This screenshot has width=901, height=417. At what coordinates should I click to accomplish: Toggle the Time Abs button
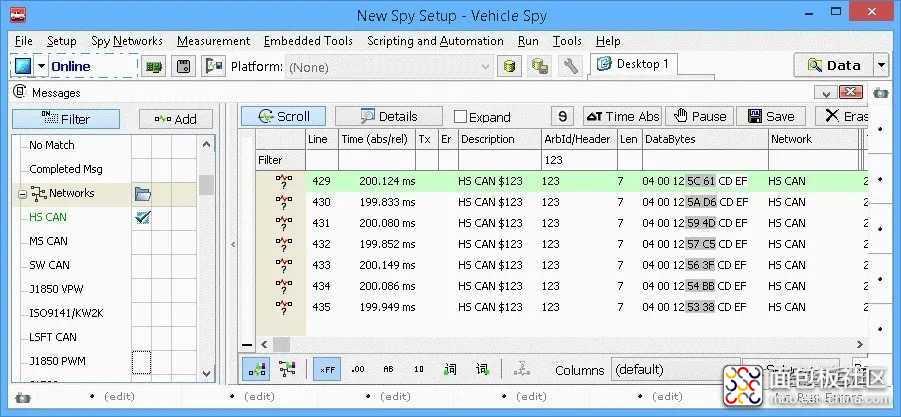[622, 117]
